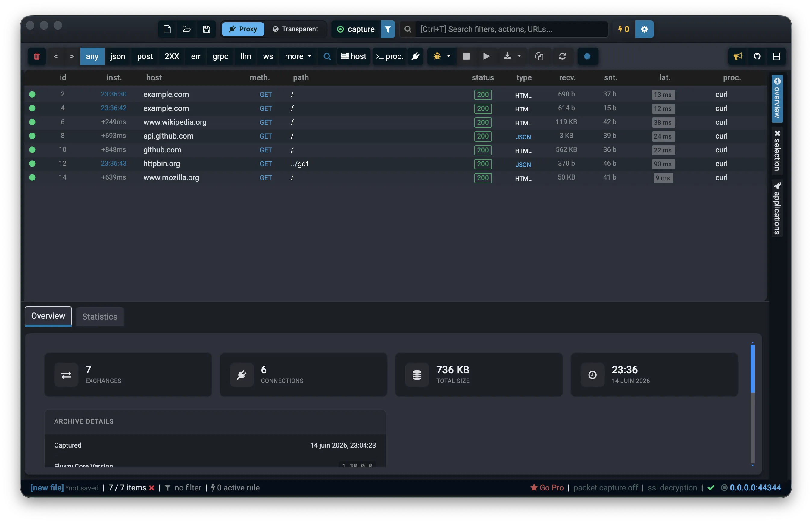Open the Overview tab
Screen dimensions: 812x523
click(x=48, y=316)
